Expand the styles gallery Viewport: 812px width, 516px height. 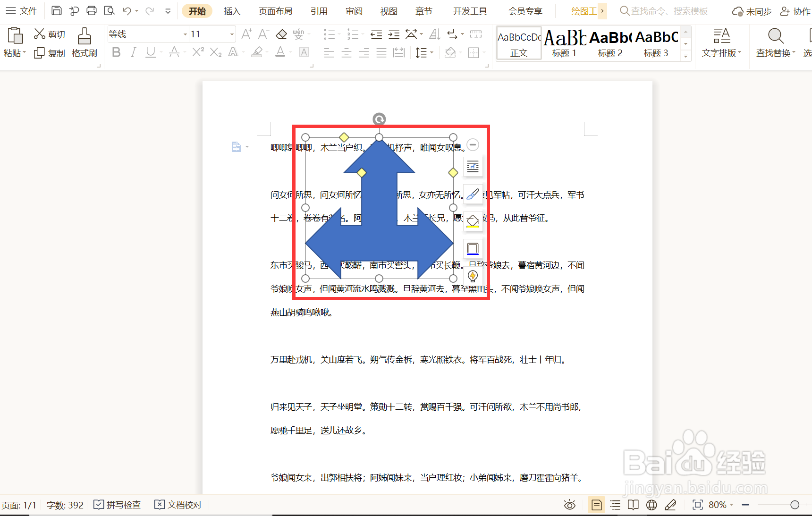pyautogui.click(x=686, y=55)
